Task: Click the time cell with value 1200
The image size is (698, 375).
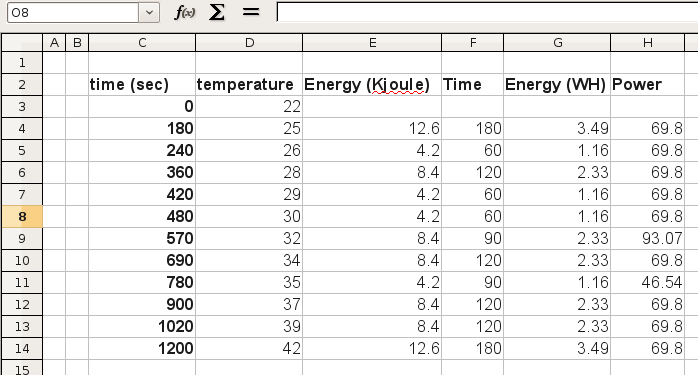Action: pyautogui.click(x=142, y=349)
